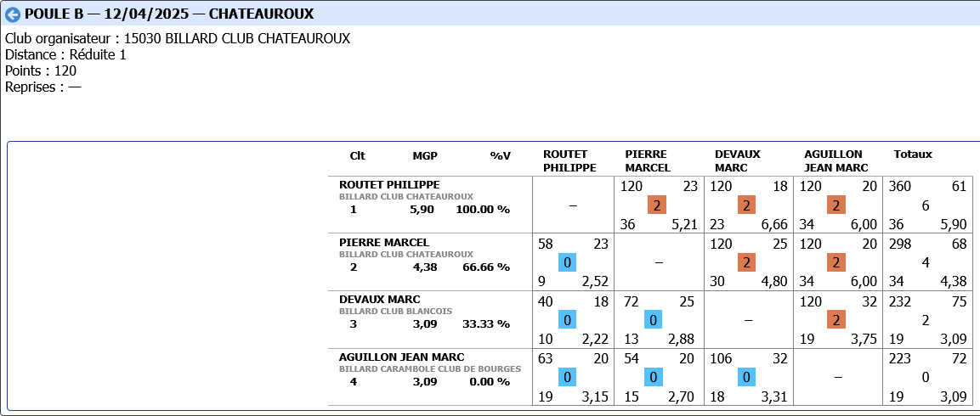Select the POULE B — 12/04/2025 — CHATEAUROUX title
980x416 pixels.
(x=169, y=14)
